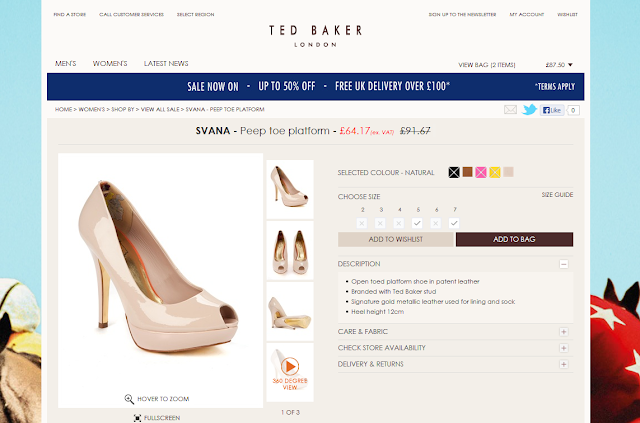The width and height of the screenshot is (640, 423).
Task: Click Add to Wishlist button
Action: pyautogui.click(x=396, y=239)
